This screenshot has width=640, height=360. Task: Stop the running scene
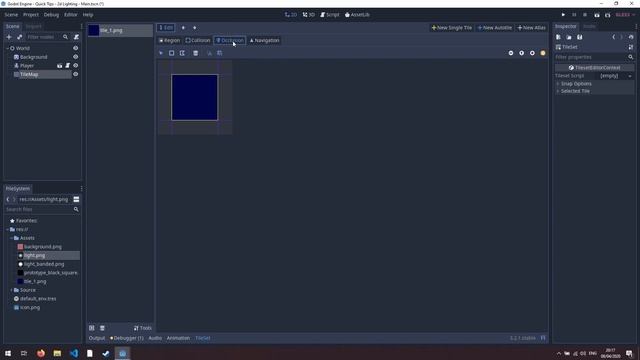click(584, 15)
